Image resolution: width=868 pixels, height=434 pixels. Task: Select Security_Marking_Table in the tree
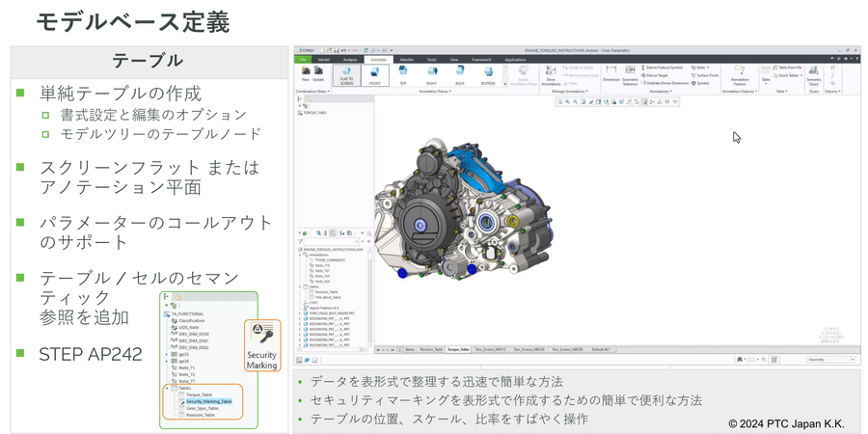click(206, 400)
